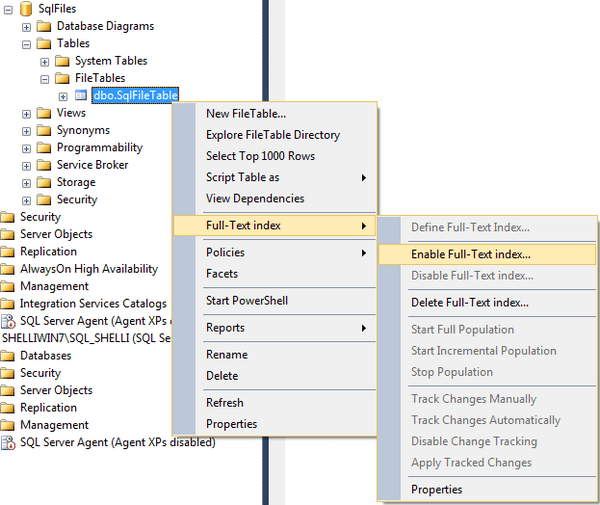Choose Select Top 1000 Rows
This screenshot has width=600, height=505.
coord(274,156)
